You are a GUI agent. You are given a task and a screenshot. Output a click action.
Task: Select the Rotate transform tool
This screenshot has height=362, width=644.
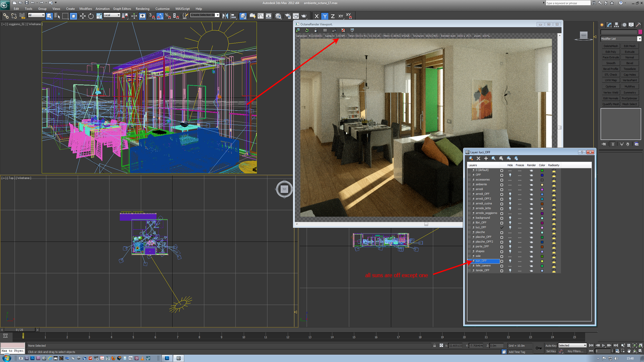[x=91, y=16]
